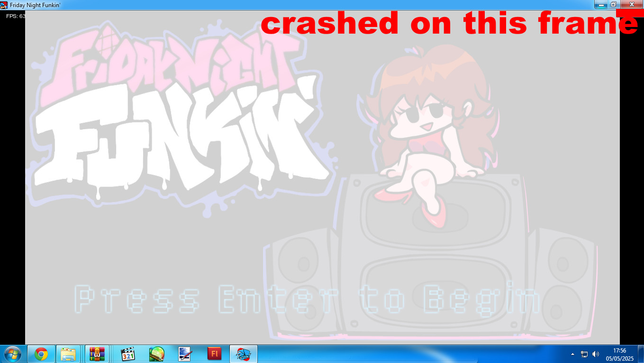
Task: Select the Friday Night Funkin' taskbar button
Action: point(243,354)
